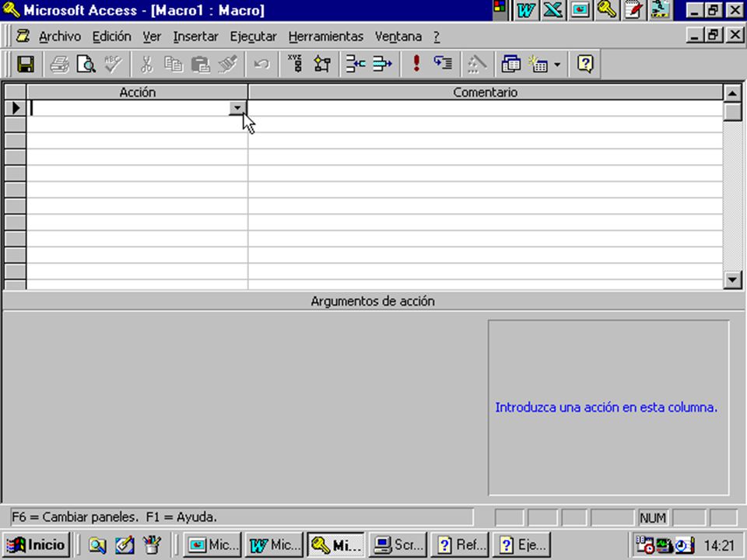Click 'F6 = Cambiar paneles. F1 = Ayuda.' status text
The height and width of the screenshot is (560, 747).
click(x=114, y=517)
